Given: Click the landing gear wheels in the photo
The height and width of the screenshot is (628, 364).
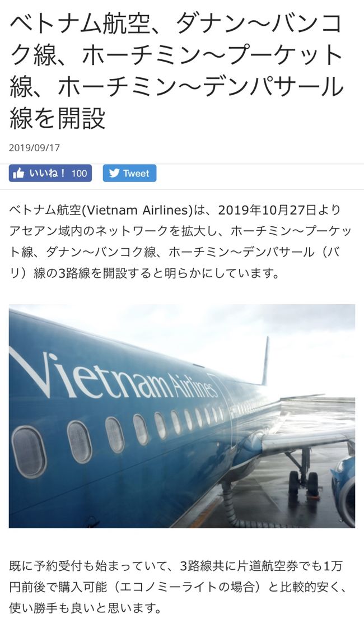Looking at the screenshot, I should (x=303, y=482).
